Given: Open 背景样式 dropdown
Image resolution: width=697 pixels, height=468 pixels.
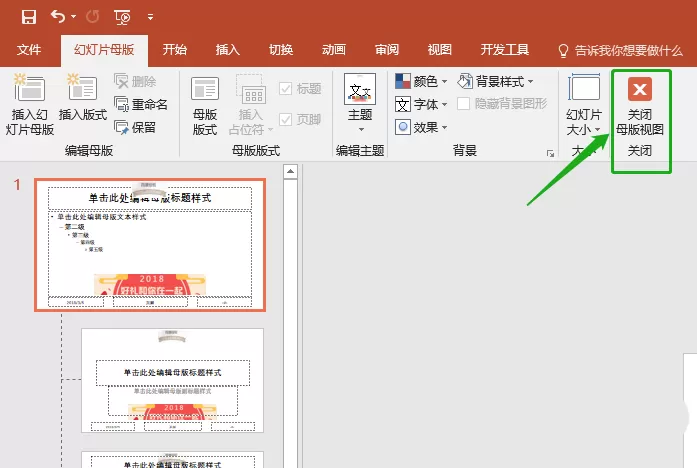Looking at the screenshot, I should click(496, 81).
